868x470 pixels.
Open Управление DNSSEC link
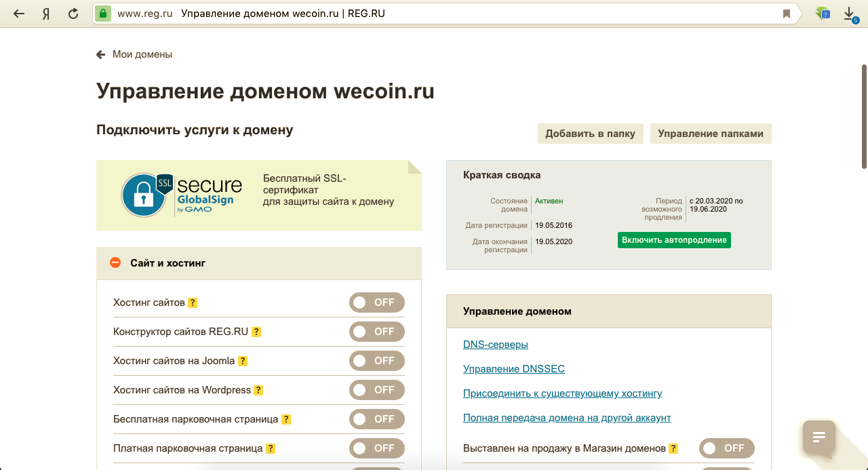click(514, 369)
